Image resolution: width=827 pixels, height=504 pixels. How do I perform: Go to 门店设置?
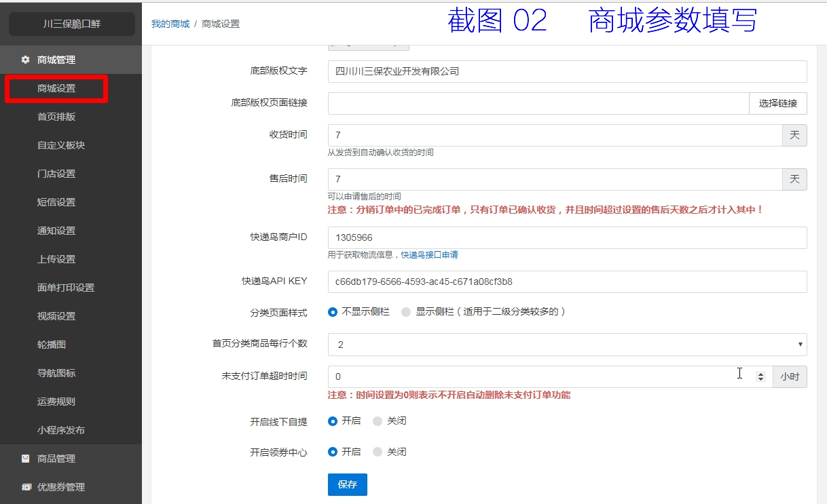coord(56,174)
